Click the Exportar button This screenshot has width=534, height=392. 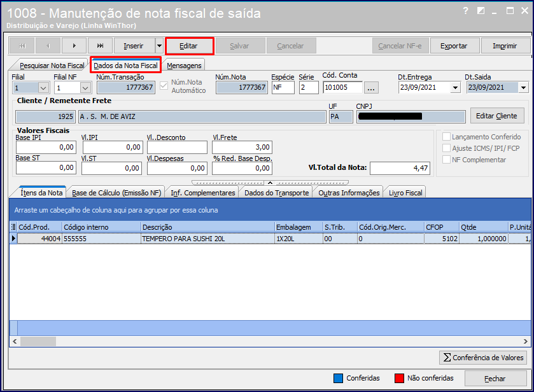(x=454, y=46)
